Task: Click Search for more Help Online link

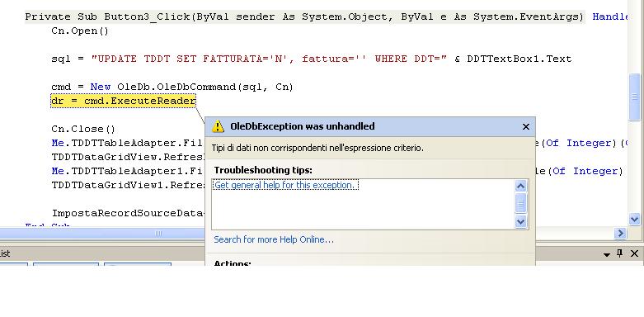Action: [274, 239]
